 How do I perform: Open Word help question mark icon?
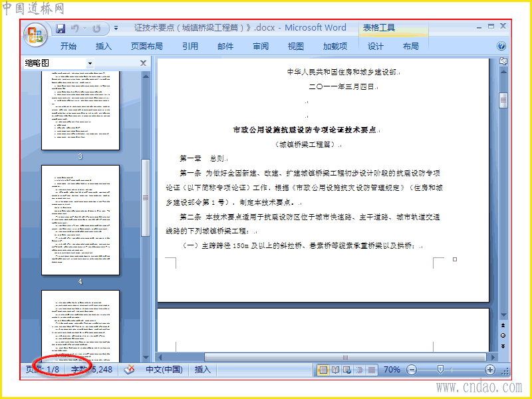501,46
